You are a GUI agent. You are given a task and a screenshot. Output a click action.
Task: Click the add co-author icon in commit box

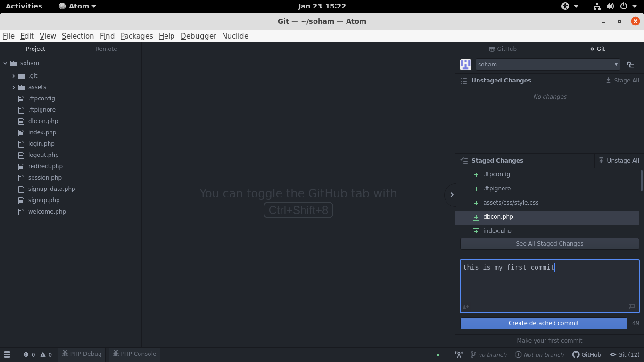pyautogui.click(x=466, y=307)
